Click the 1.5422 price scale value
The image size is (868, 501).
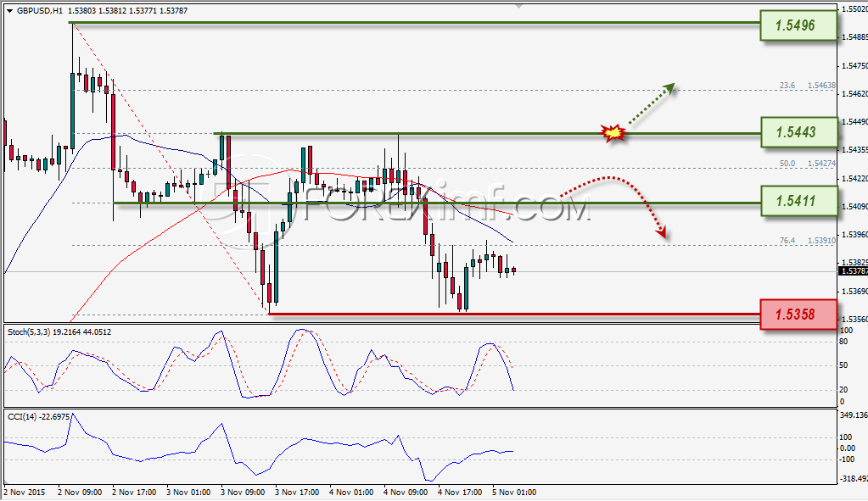[854, 179]
